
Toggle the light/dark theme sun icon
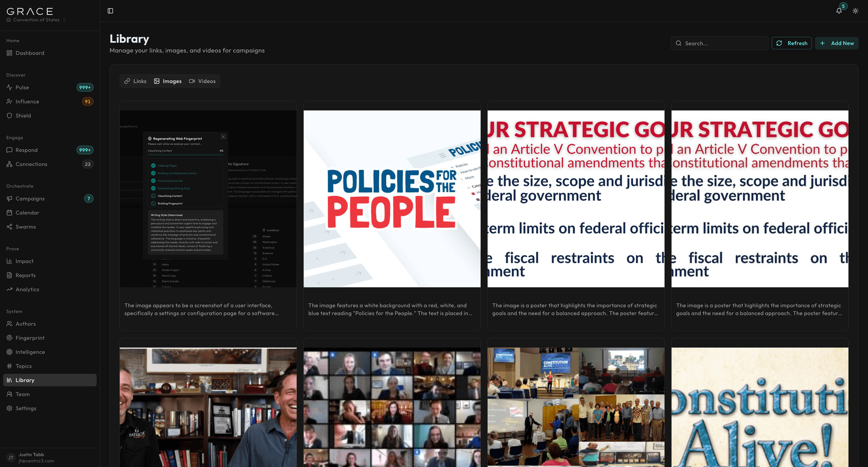pyautogui.click(x=855, y=11)
